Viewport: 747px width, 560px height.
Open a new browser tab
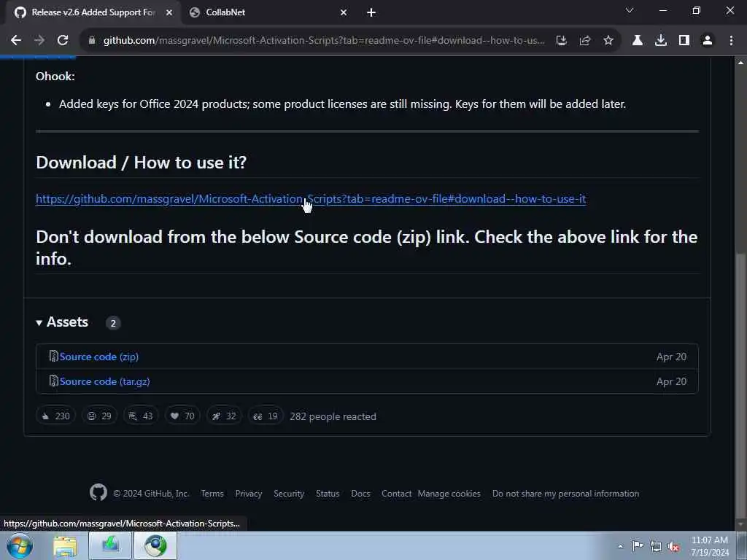pyautogui.click(x=371, y=12)
